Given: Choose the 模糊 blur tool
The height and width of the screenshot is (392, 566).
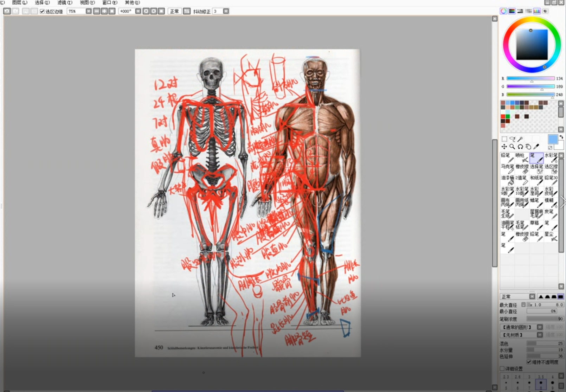Looking at the screenshot, I should pyautogui.click(x=551, y=203).
